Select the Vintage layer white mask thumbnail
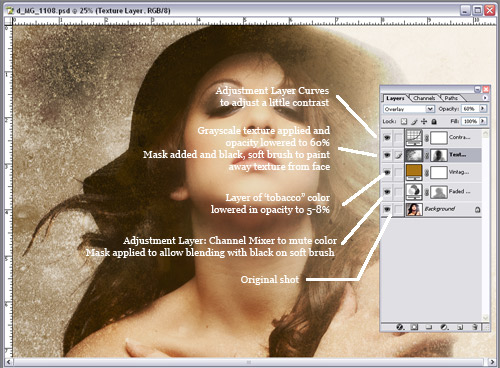This screenshot has width=500, height=368. 439,172
